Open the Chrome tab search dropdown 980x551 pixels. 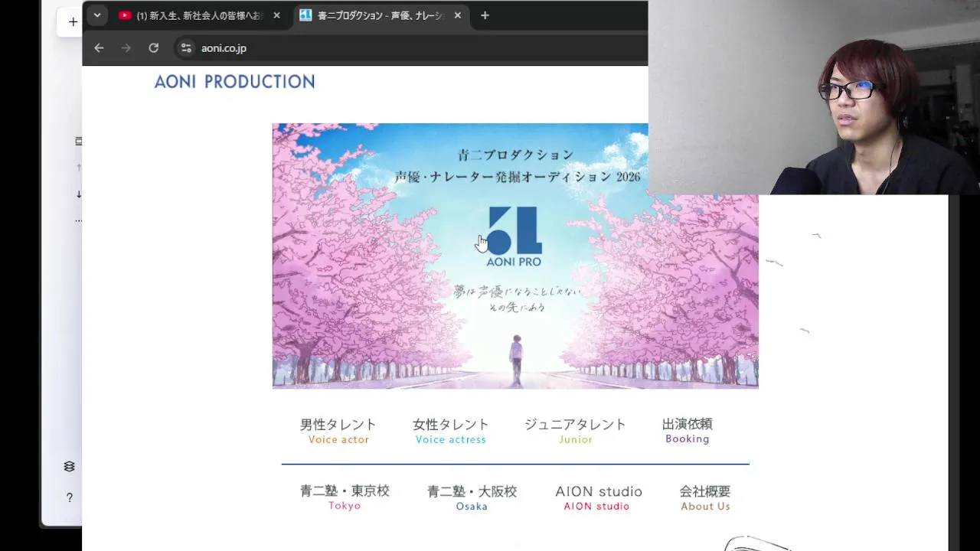(97, 15)
